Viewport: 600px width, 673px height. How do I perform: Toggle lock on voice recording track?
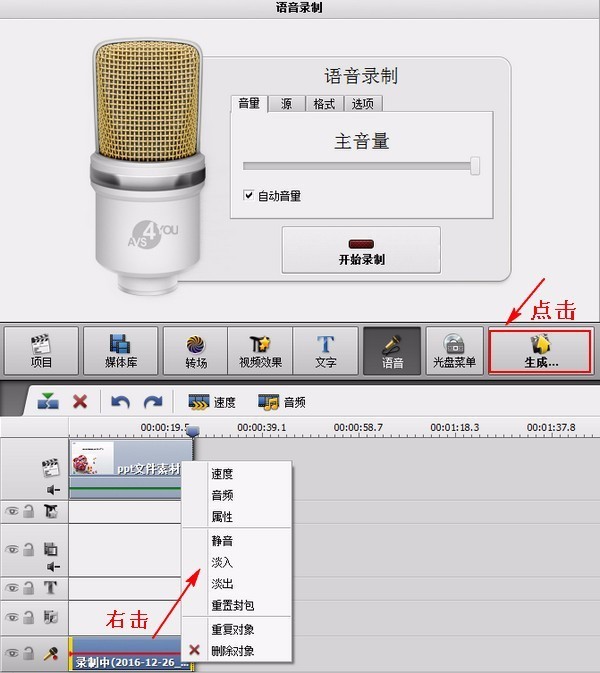click(28, 653)
